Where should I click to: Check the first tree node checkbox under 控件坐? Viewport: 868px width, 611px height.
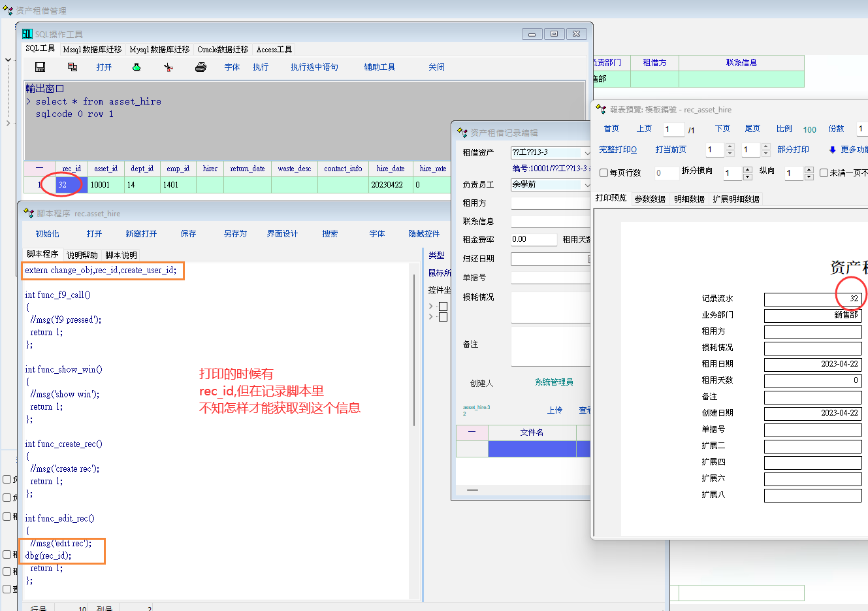coord(443,306)
